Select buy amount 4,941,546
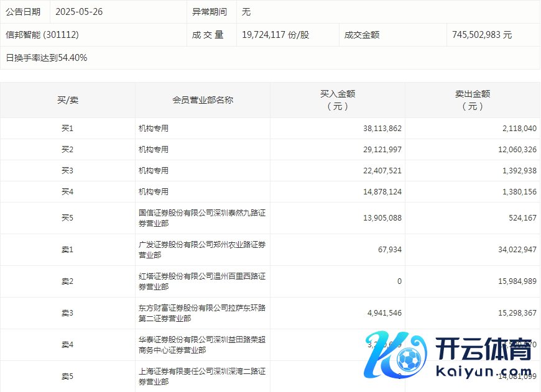The image size is (541, 392). (385, 313)
